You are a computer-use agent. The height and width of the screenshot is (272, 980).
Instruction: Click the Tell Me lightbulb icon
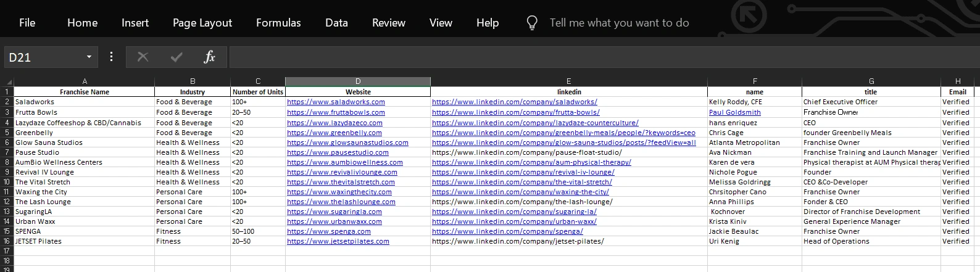click(531, 23)
